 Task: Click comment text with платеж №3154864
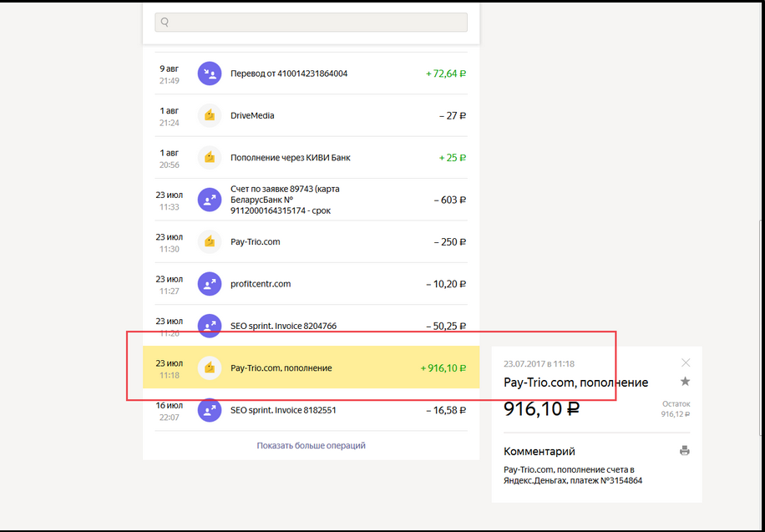click(x=573, y=475)
